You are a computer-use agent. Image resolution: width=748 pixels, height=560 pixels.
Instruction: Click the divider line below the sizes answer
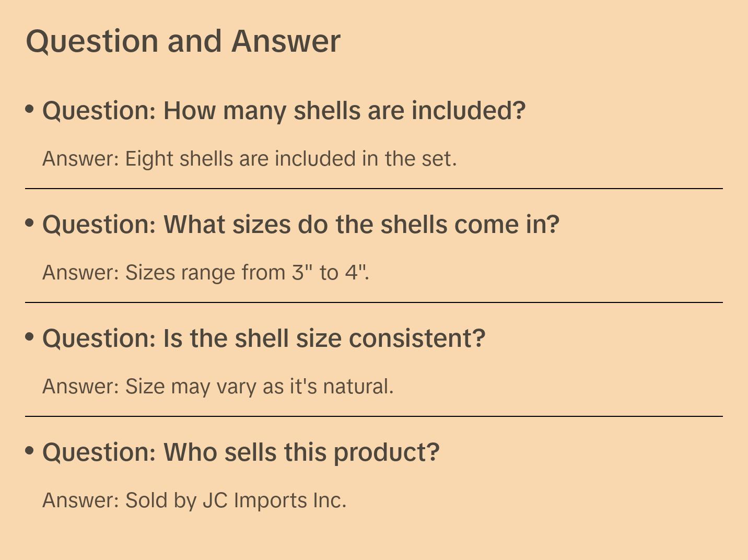click(374, 302)
